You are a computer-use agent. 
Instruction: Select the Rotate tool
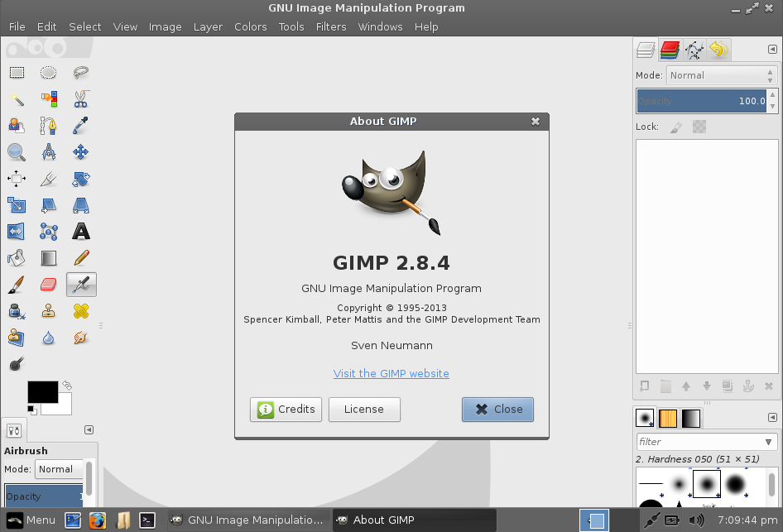(x=81, y=179)
